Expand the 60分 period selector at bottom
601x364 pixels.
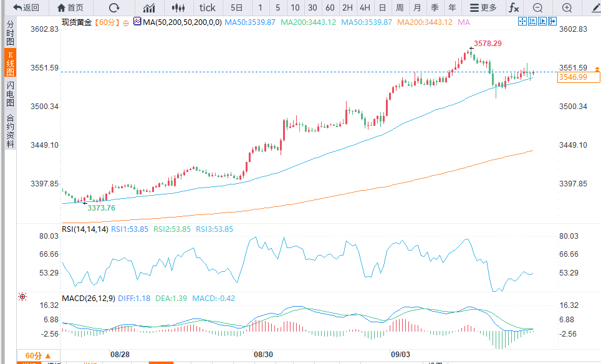click(38, 355)
